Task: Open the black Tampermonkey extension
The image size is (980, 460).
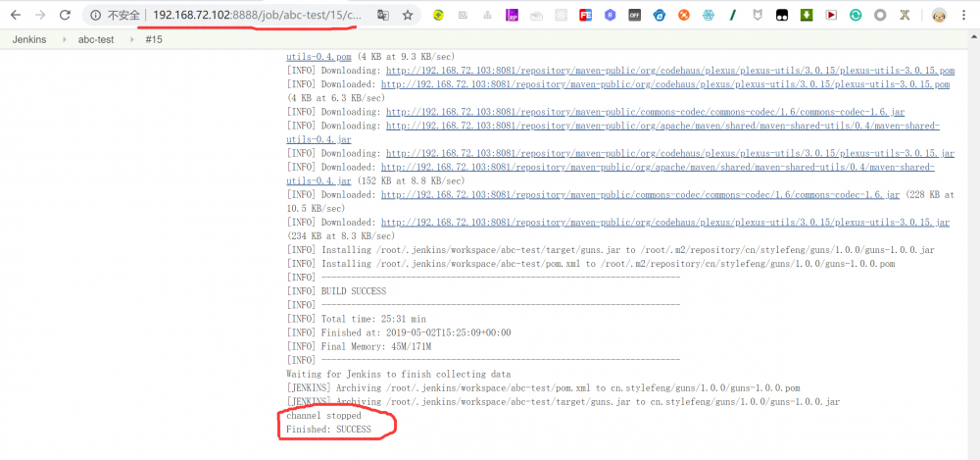Action: [782, 15]
